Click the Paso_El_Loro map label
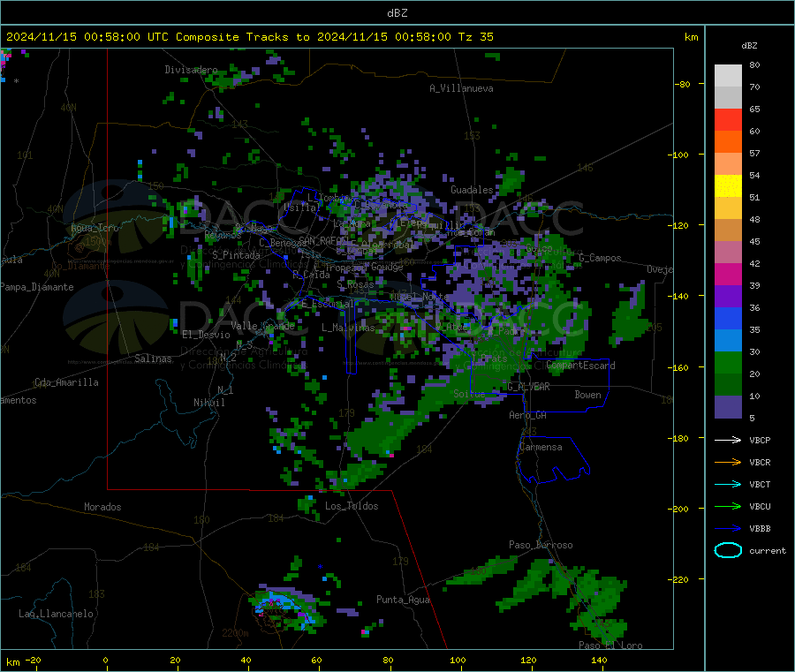This screenshot has height=672, width=795. tap(610, 645)
